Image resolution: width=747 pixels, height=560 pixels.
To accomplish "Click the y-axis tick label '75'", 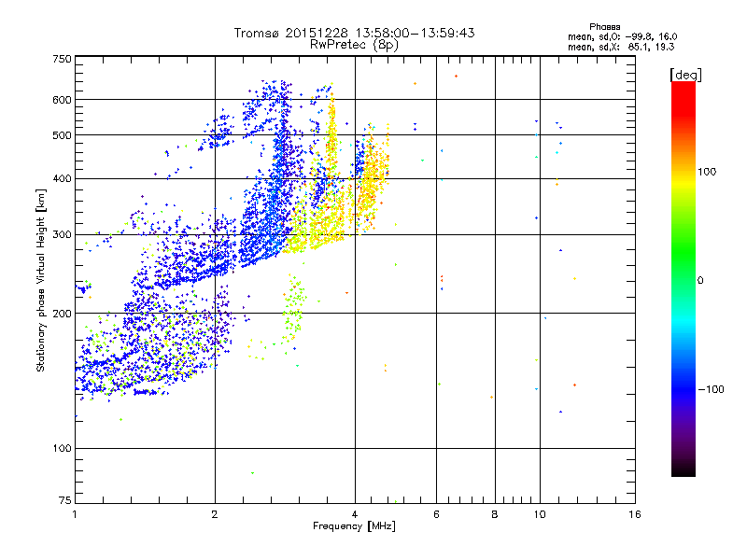I will pyautogui.click(x=65, y=500).
